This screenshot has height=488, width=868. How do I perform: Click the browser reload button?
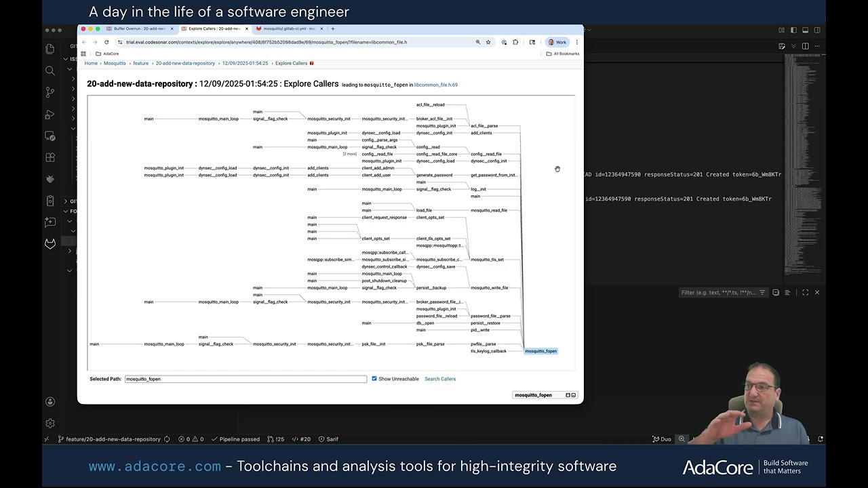(106, 42)
